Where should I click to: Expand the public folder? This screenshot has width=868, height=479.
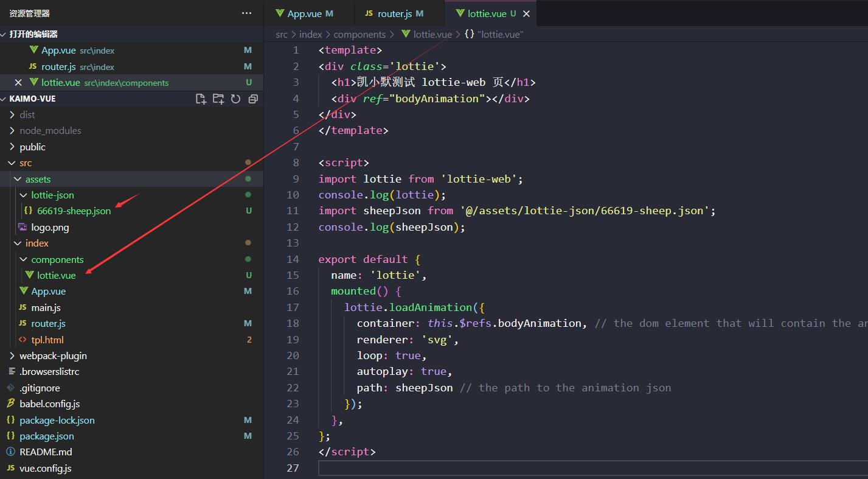point(131,147)
